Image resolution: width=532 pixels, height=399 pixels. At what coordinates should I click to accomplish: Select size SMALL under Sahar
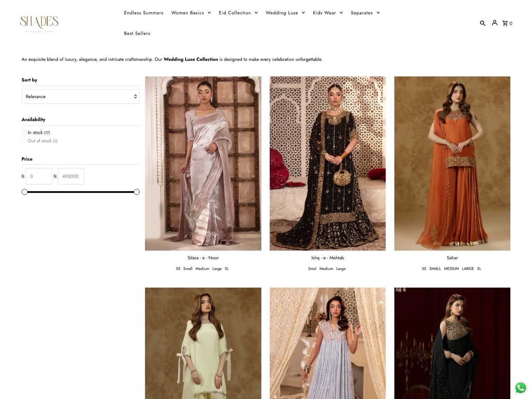(435, 269)
